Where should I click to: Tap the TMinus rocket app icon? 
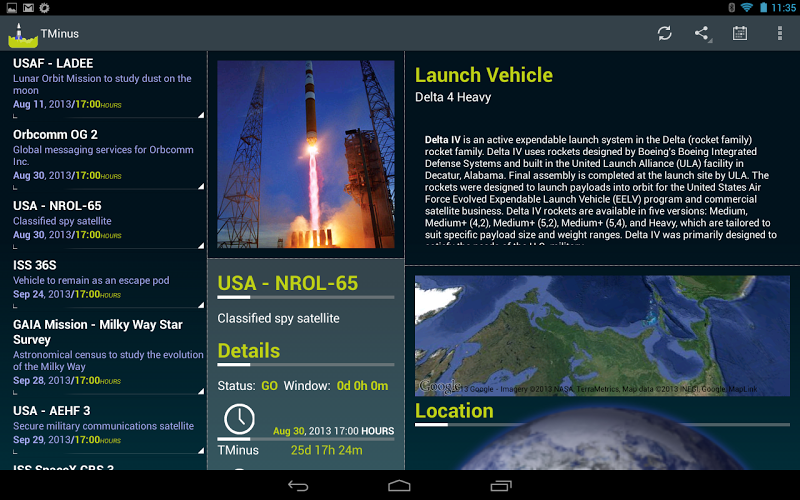pos(22,35)
